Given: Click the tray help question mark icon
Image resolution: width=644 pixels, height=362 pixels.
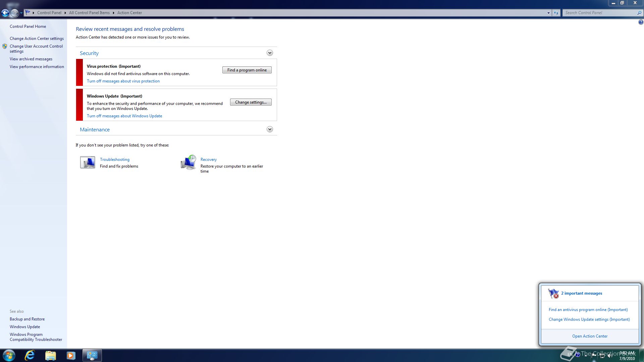Looking at the screenshot, I should click(578, 354).
